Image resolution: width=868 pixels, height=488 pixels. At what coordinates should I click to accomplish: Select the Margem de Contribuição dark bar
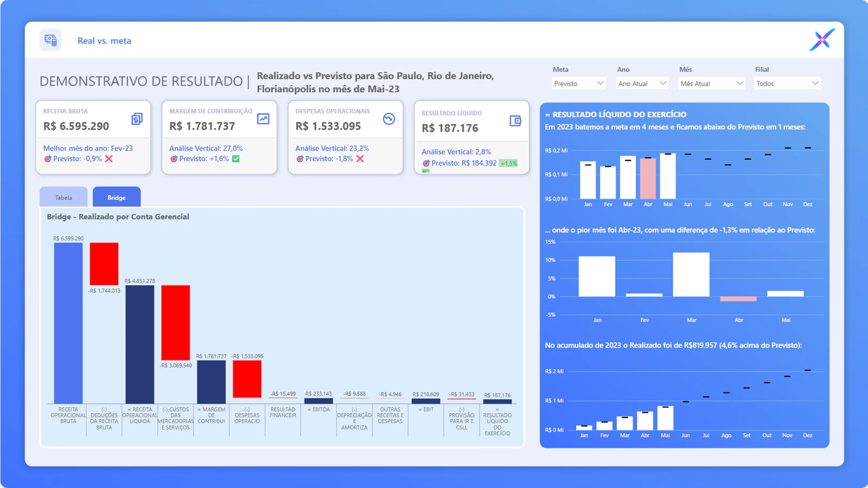tap(212, 382)
